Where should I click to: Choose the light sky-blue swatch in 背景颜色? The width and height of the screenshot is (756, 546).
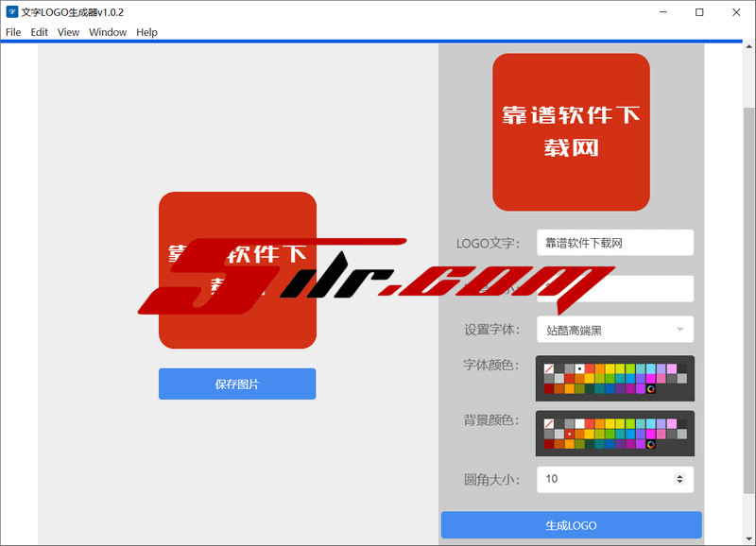(651, 423)
